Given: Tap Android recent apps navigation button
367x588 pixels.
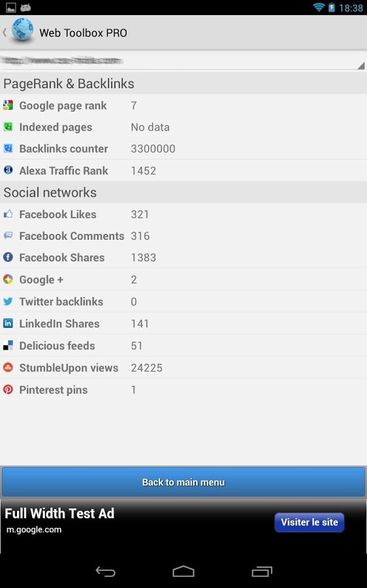Looking at the screenshot, I should (x=262, y=571).
